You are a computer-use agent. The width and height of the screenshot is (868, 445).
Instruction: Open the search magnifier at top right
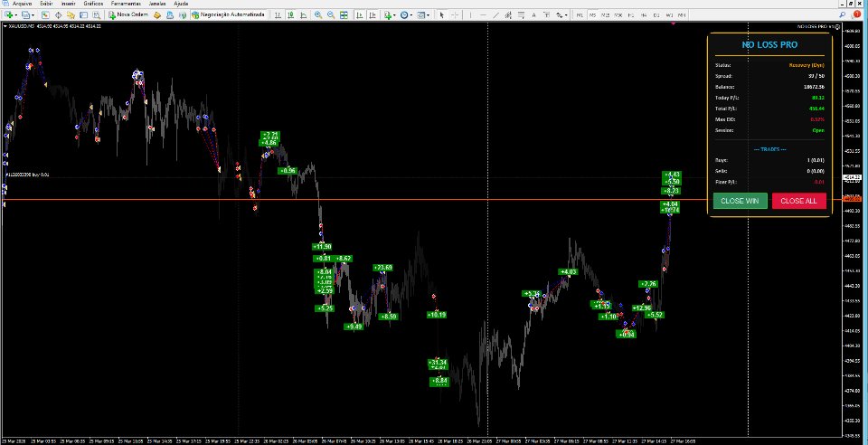(x=842, y=15)
